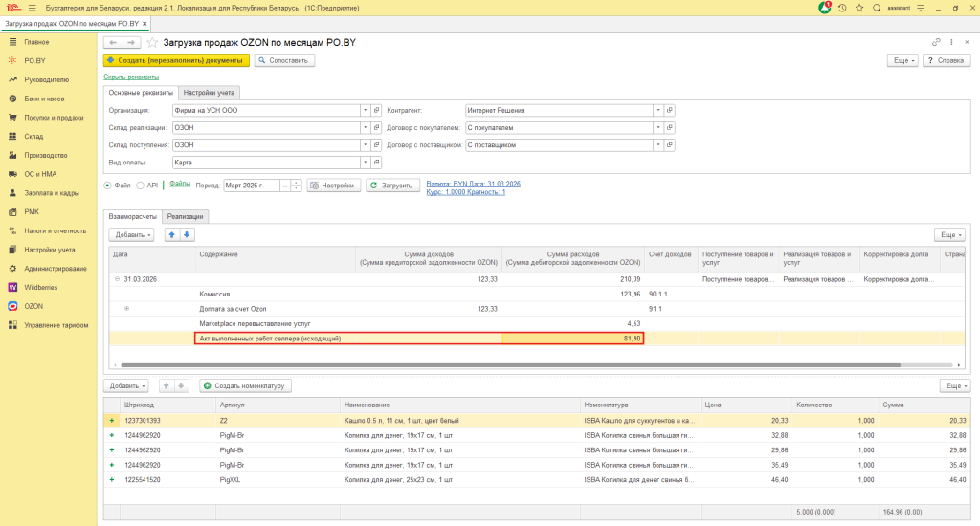Select the Комиссия row in settlements

[x=536, y=295]
